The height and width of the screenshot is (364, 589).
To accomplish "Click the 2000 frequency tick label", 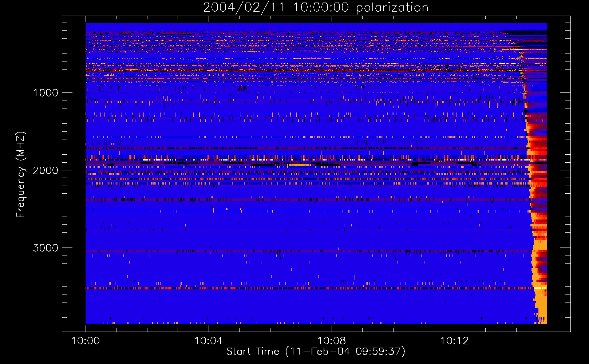I will point(46,170).
